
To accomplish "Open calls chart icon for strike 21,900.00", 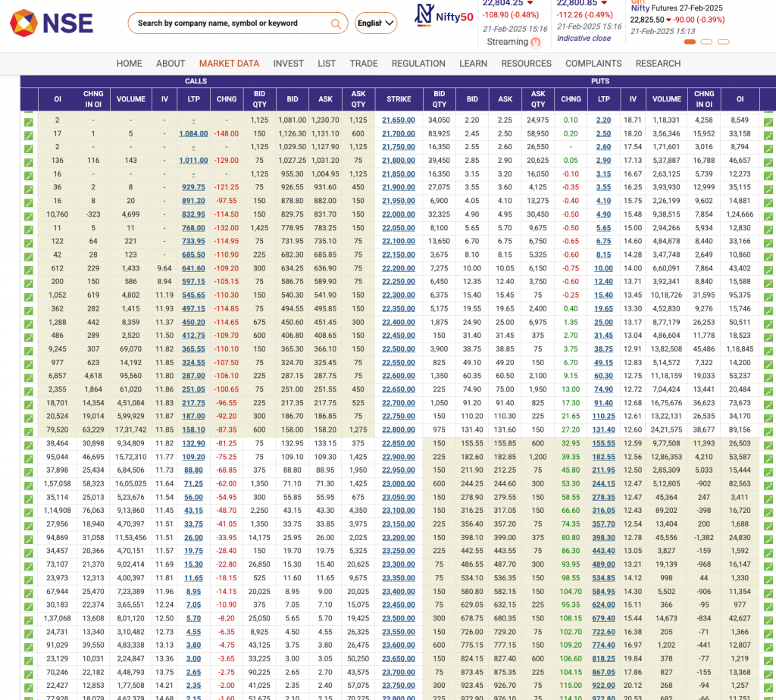I will pos(29,189).
